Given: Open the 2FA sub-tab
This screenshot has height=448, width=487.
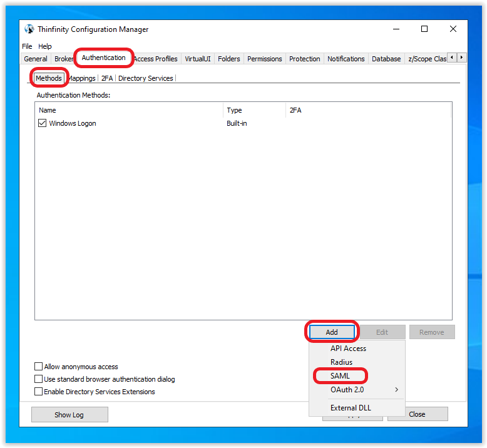Looking at the screenshot, I should 106,78.
